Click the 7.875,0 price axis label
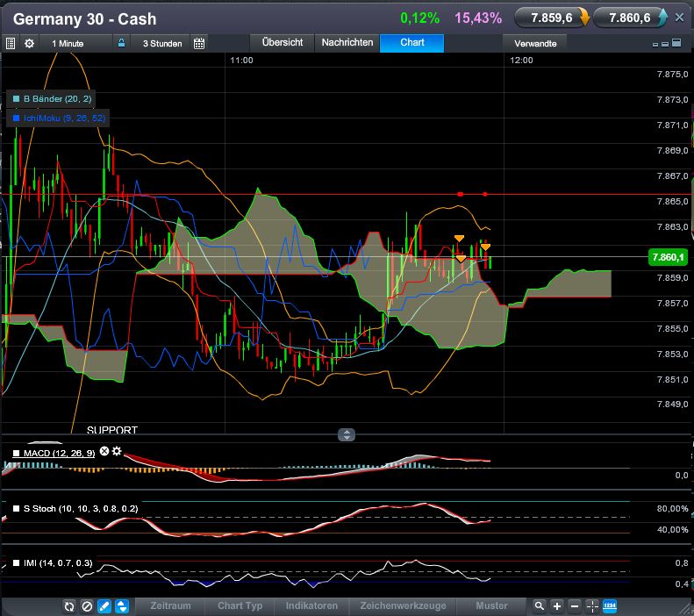The image size is (694, 616). pyautogui.click(x=672, y=75)
